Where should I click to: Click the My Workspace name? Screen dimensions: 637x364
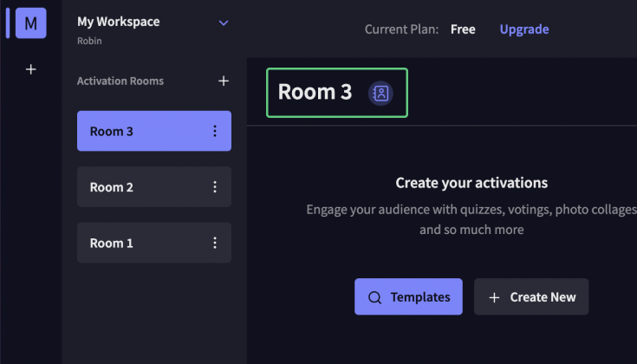click(x=118, y=22)
